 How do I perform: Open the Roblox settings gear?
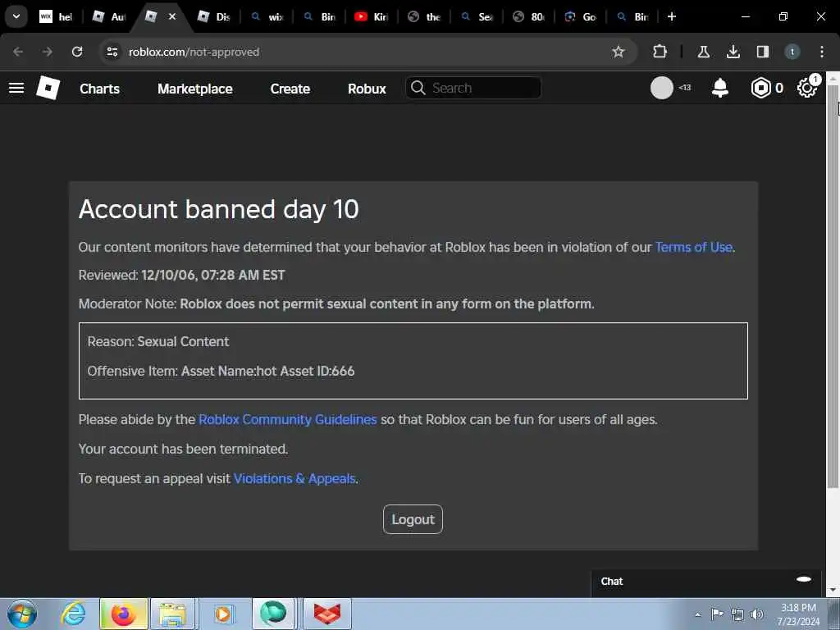point(807,88)
